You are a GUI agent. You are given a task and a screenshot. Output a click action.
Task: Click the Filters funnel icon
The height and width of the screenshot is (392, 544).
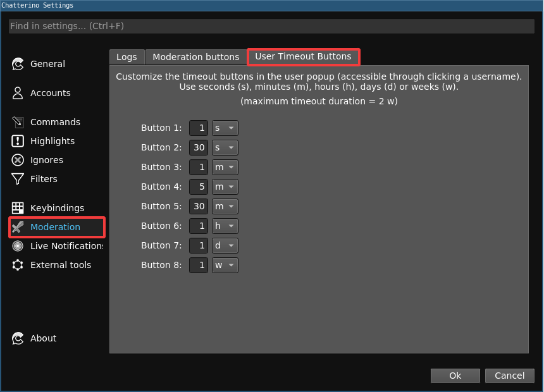click(18, 179)
